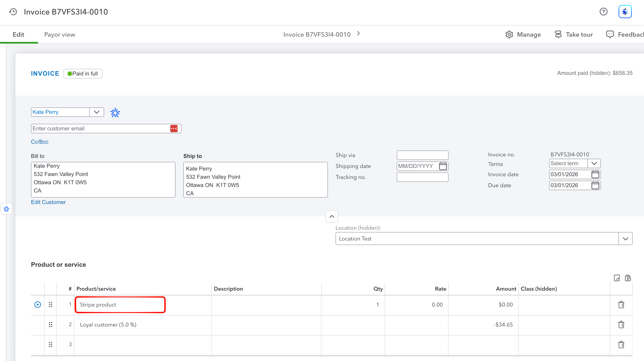Delete the Loyal customer discount line
Image resolution: width=644 pixels, height=361 pixels.
pos(621,325)
